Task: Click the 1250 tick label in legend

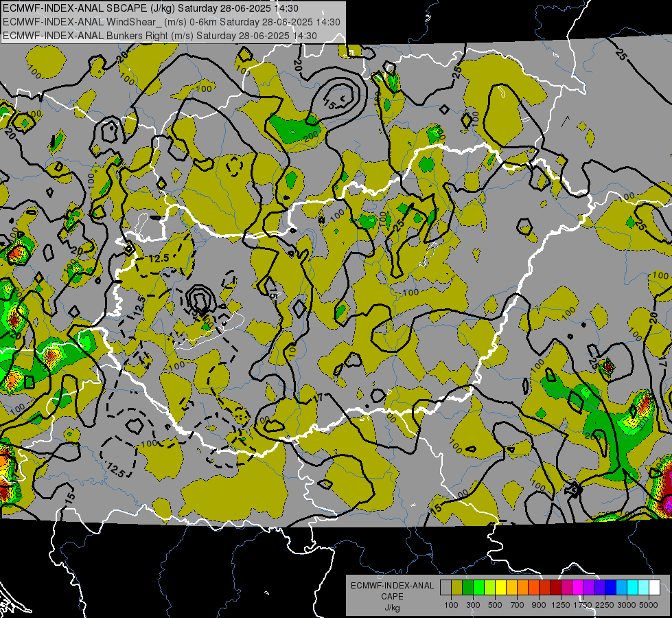Action: point(561,605)
